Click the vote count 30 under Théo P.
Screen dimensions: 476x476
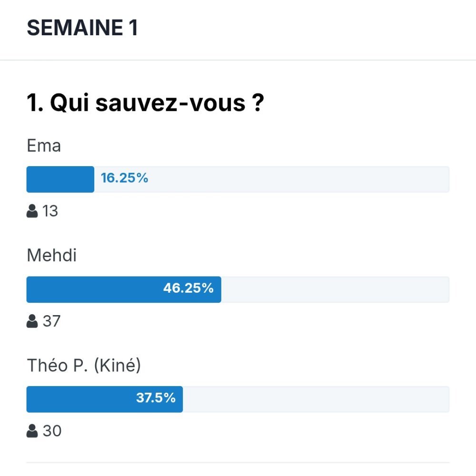coord(52,431)
